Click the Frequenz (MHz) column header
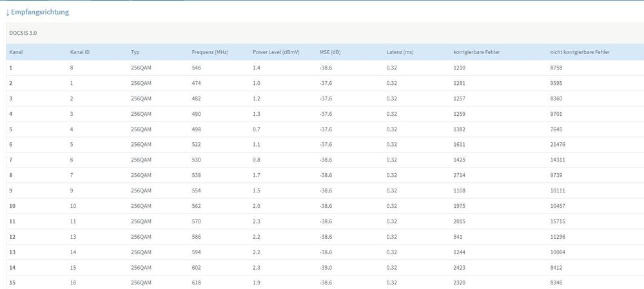The image size is (644, 289). 210,53
